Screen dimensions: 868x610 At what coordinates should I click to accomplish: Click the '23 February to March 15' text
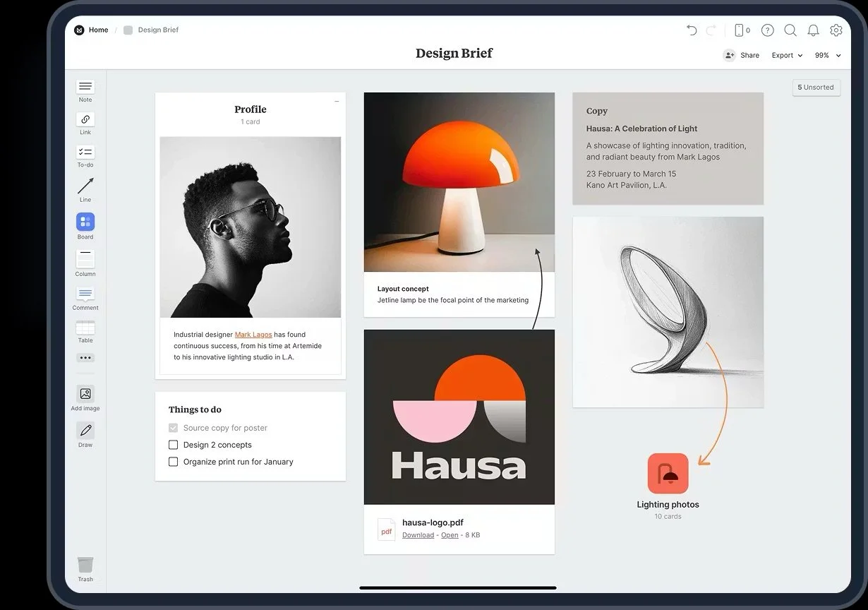(x=631, y=174)
